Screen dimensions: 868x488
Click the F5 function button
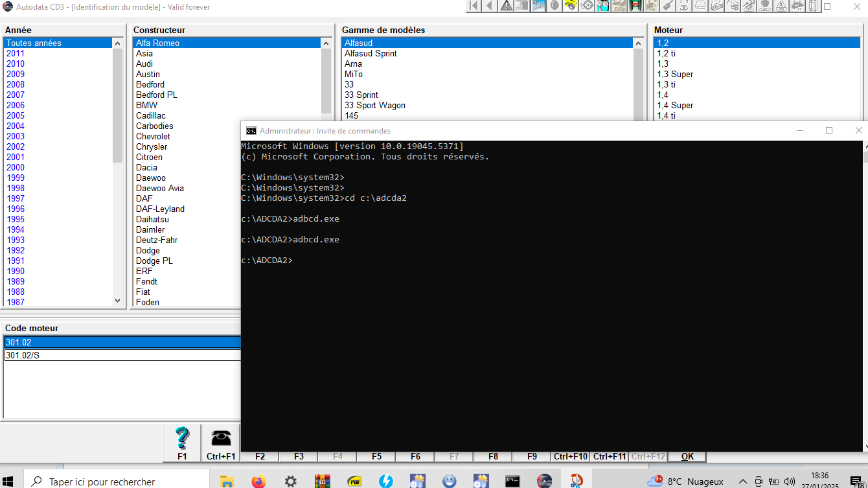[376, 456]
